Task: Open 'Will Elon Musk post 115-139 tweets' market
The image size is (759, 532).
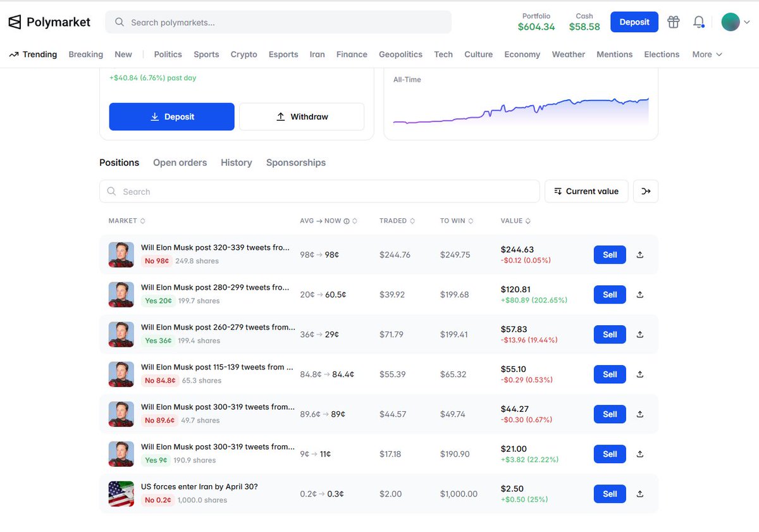Action: (217, 367)
